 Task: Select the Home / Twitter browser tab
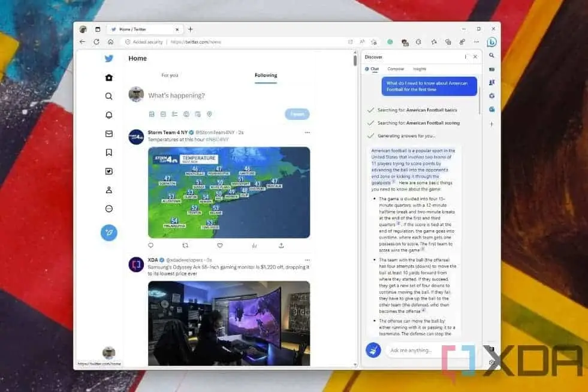point(144,29)
